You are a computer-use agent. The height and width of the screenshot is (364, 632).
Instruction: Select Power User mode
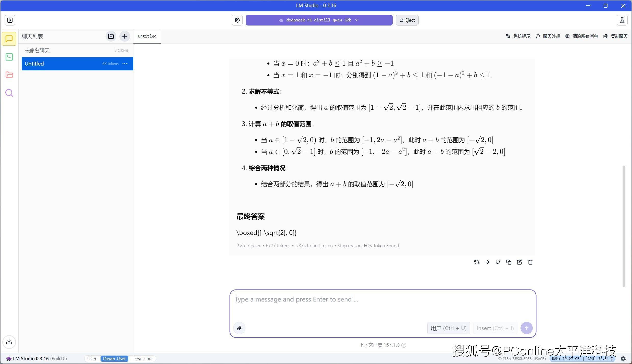coord(114,359)
